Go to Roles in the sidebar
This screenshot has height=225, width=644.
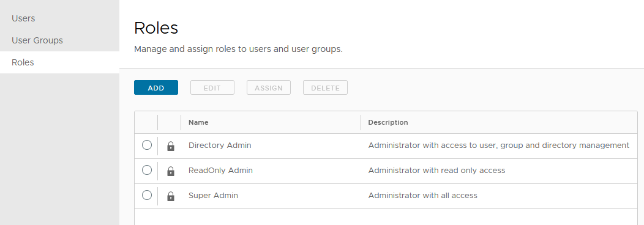(59, 62)
